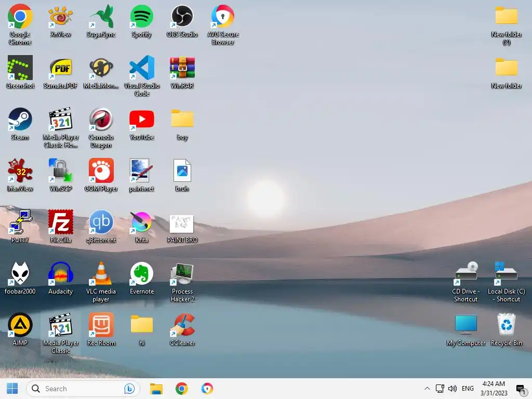
Task: Open the Windows Start menu
Action: 12,389
